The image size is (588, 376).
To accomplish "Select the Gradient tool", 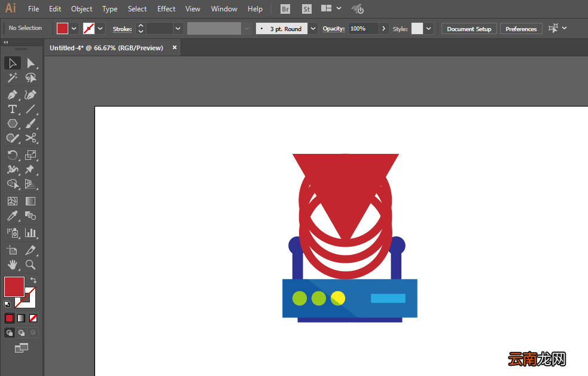I will click(31, 201).
